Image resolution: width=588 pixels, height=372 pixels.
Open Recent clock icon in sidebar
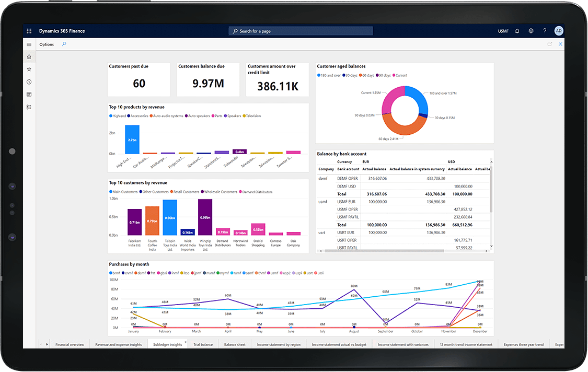29,82
